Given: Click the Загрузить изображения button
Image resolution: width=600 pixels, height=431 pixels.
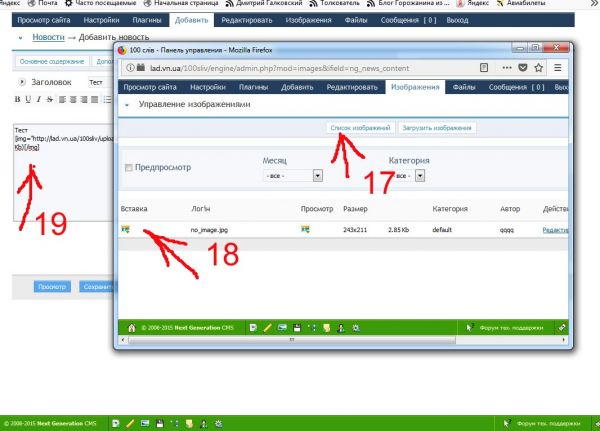Looking at the screenshot, I should click(437, 128).
